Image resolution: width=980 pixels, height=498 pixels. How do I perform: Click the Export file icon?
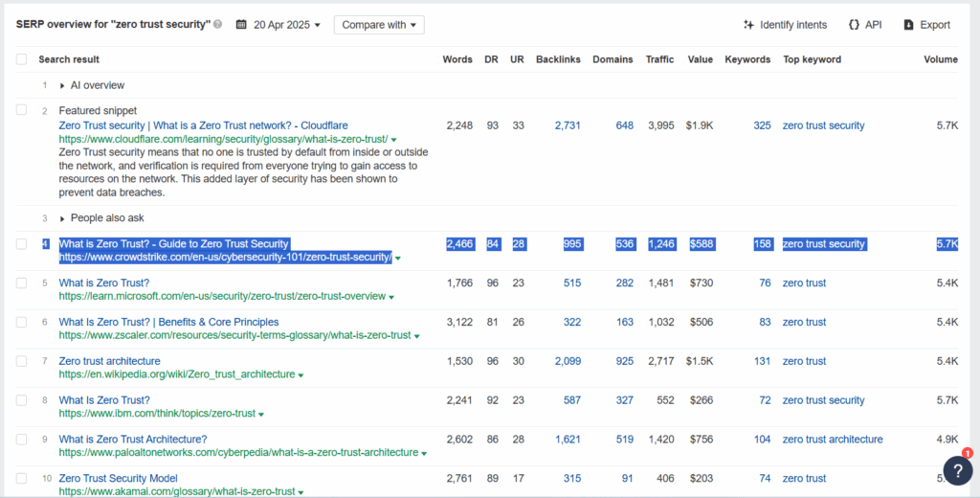point(909,25)
